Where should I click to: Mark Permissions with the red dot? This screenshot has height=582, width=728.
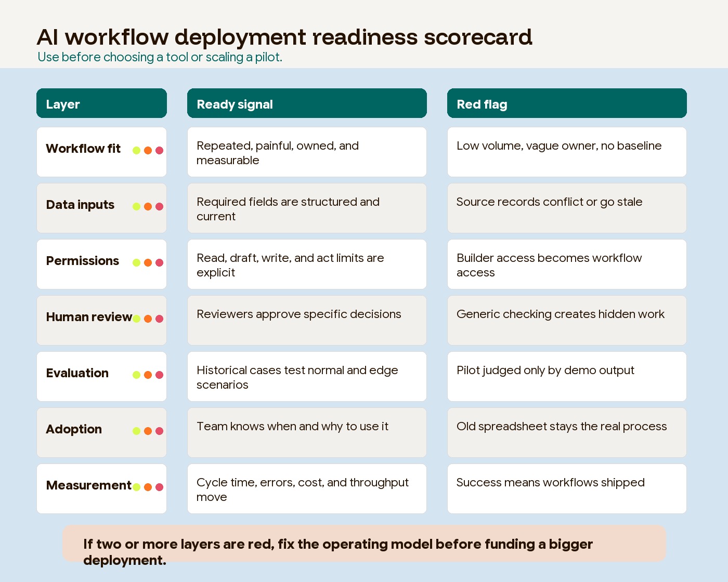(x=159, y=262)
